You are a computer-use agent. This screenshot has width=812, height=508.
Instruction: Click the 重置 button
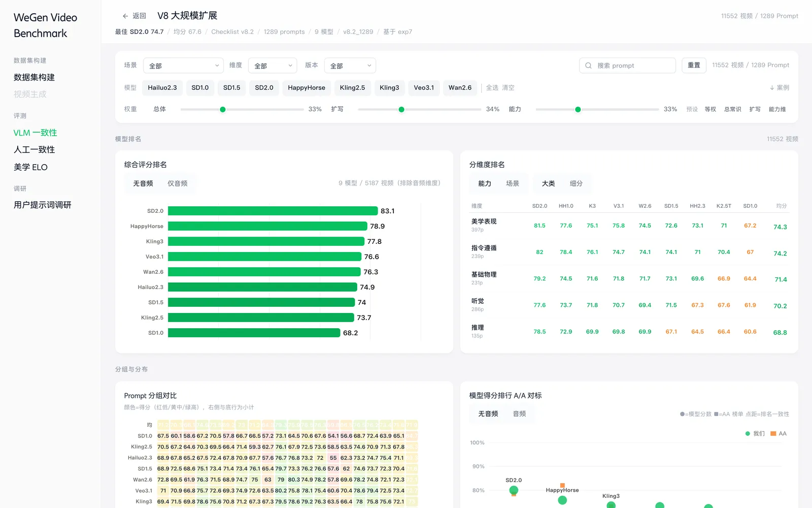tap(694, 65)
